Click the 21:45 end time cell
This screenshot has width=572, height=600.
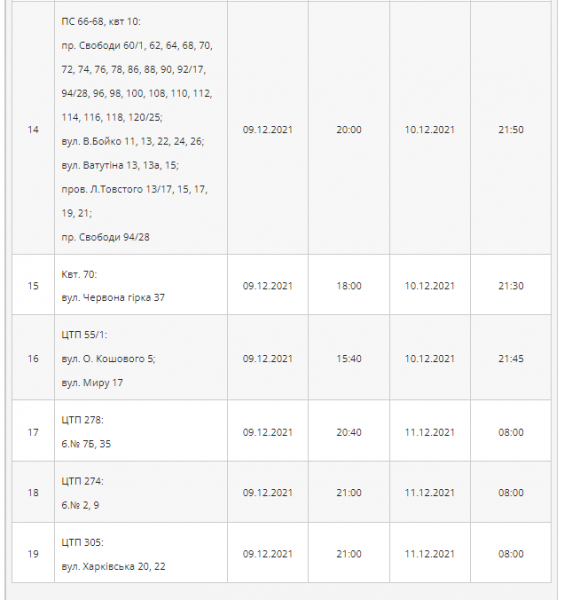point(511,358)
